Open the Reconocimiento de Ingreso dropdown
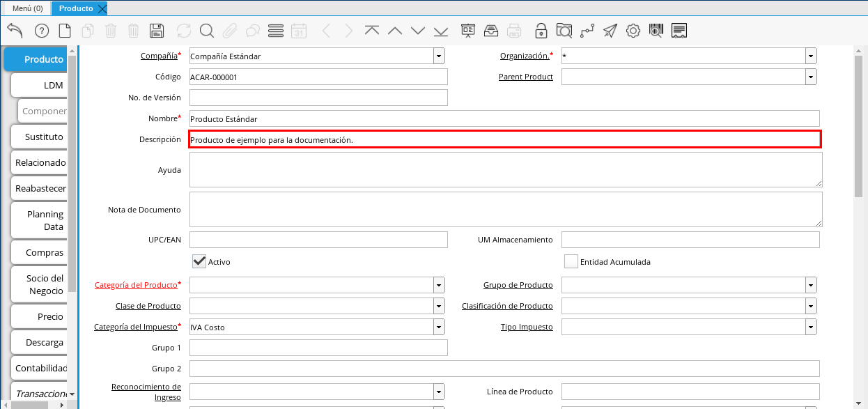 click(439, 392)
